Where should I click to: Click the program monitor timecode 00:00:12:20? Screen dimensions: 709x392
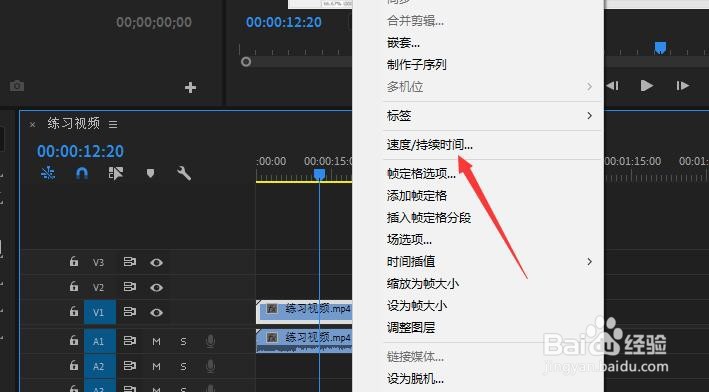click(284, 22)
